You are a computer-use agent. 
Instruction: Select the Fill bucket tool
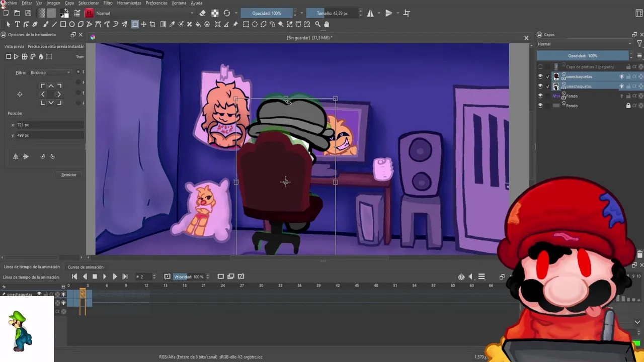198,24
